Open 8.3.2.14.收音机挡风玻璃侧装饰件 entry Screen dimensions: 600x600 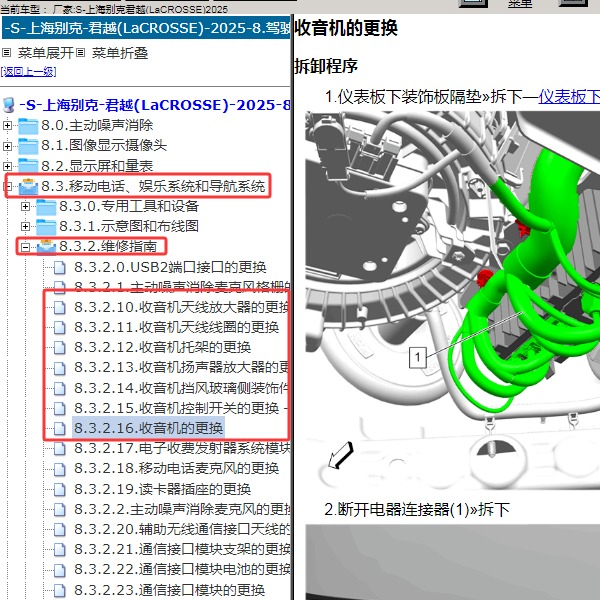[x=182, y=388]
